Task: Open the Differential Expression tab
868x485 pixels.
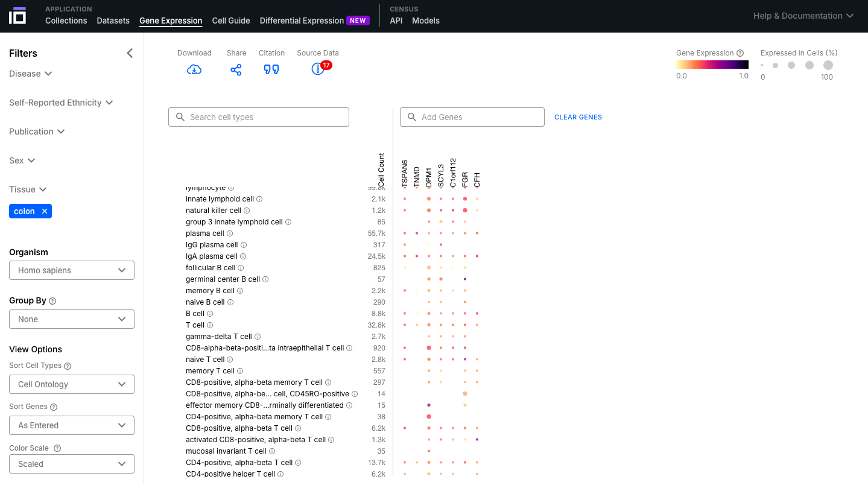Action: [x=302, y=21]
